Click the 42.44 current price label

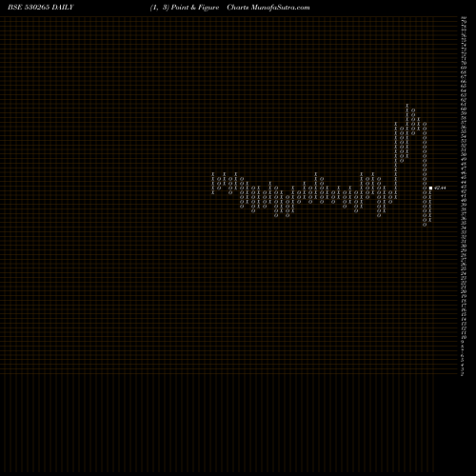(440, 188)
